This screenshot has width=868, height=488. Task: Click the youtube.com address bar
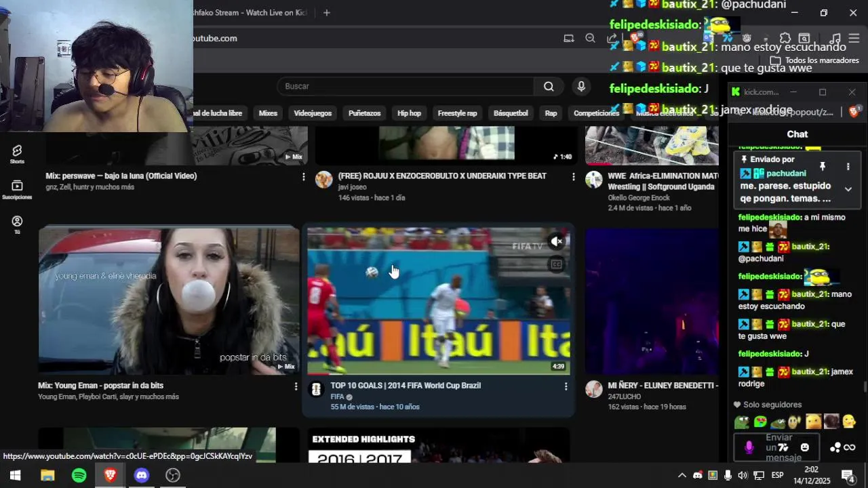coord(376,39)
